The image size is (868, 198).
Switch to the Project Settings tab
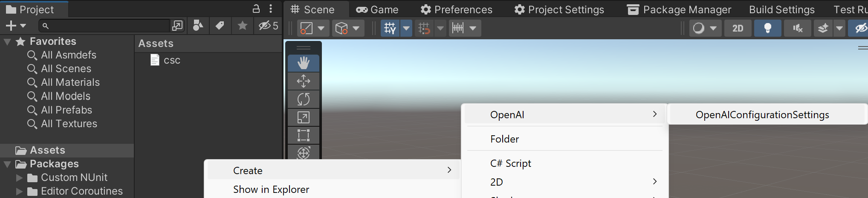tap(559, 9)
